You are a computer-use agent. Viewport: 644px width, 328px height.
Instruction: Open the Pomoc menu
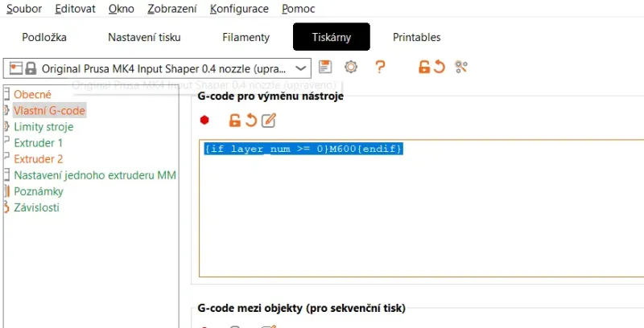point(298,8)
